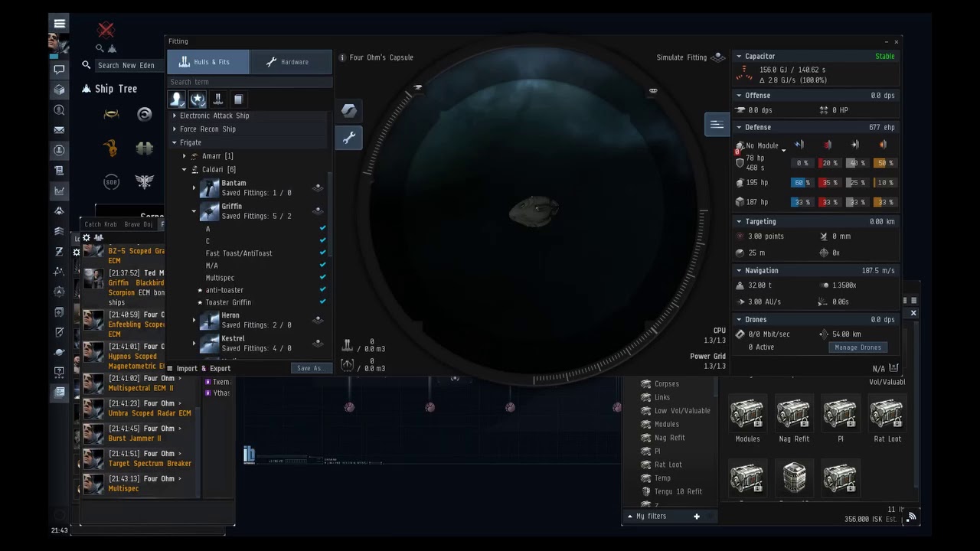980x551 pixels.
Task: Collapse the Defense stats section
Action: tap(739, 127)
